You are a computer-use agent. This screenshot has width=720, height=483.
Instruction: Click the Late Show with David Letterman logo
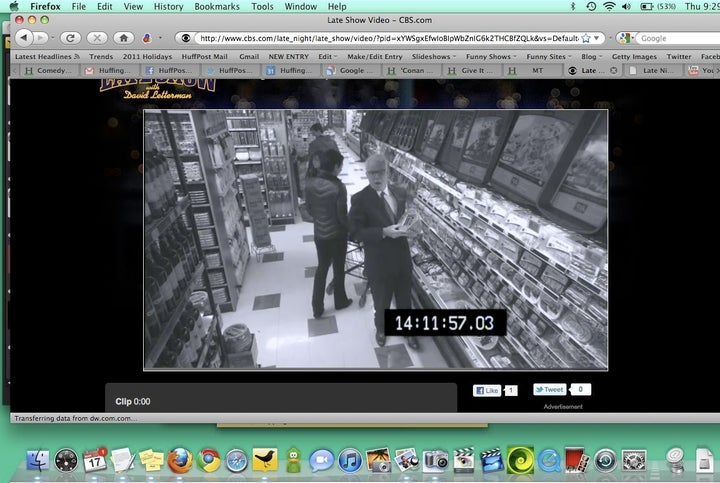[x=158, y=89]
